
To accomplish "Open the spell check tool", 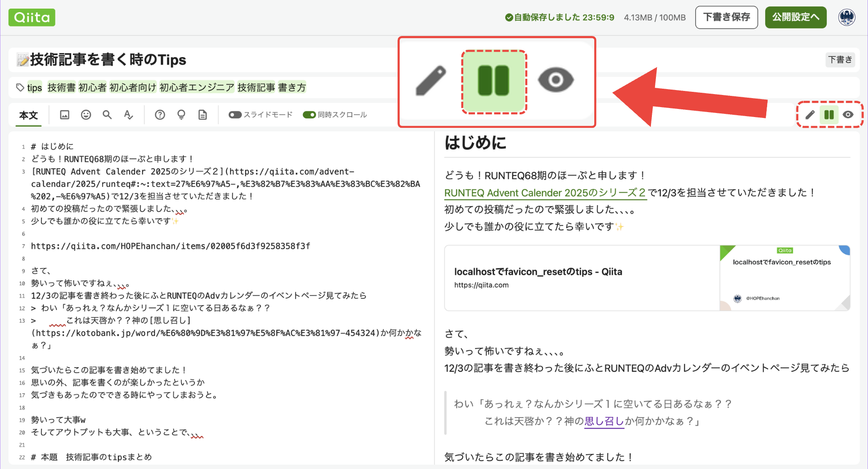I will click(x=129, y=115).
